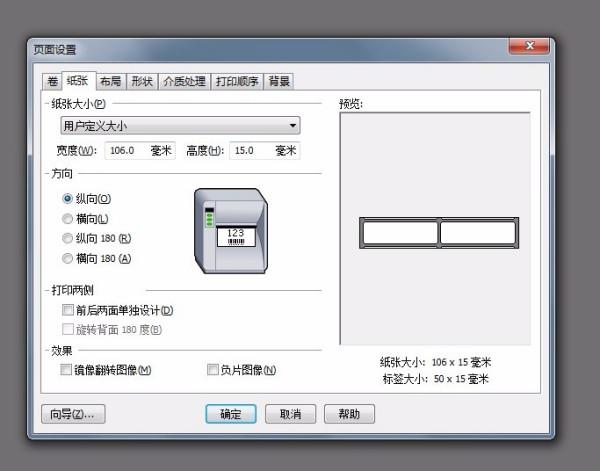Image resolution: width=600 pixels, height=471 pixels.
Task: Cancel with the 取消 button
Action: click(290, 414)
